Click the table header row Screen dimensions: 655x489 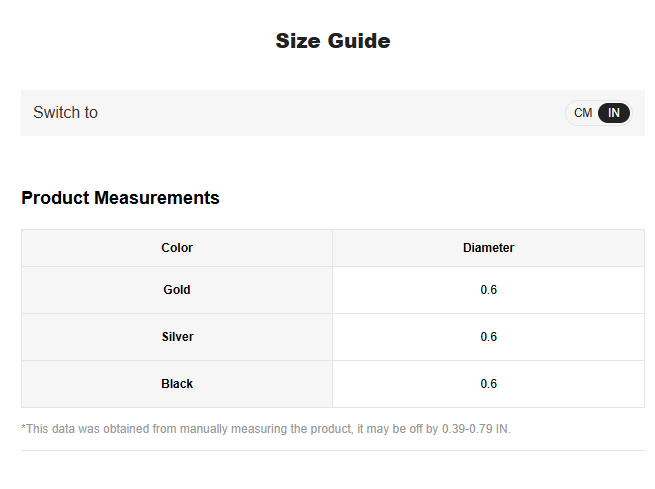(x=333, y=248)
